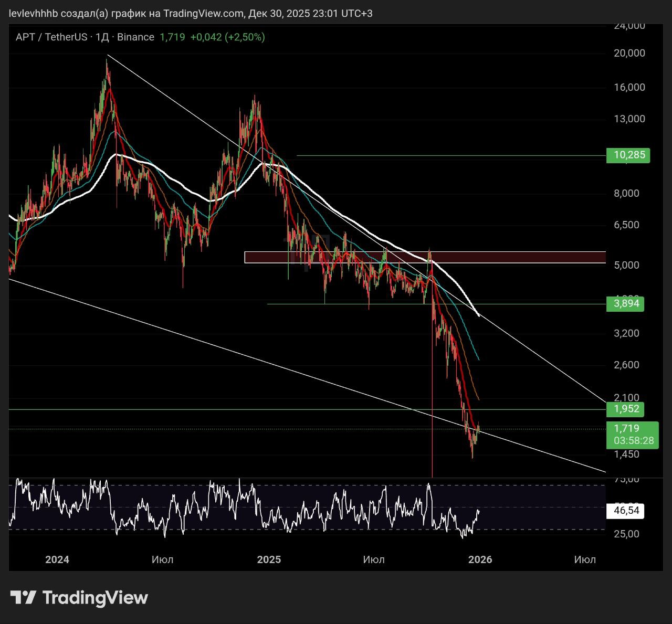The image size is (672, 624).
Task: Click the 8,000 price scale label
Action: (626, 194)
